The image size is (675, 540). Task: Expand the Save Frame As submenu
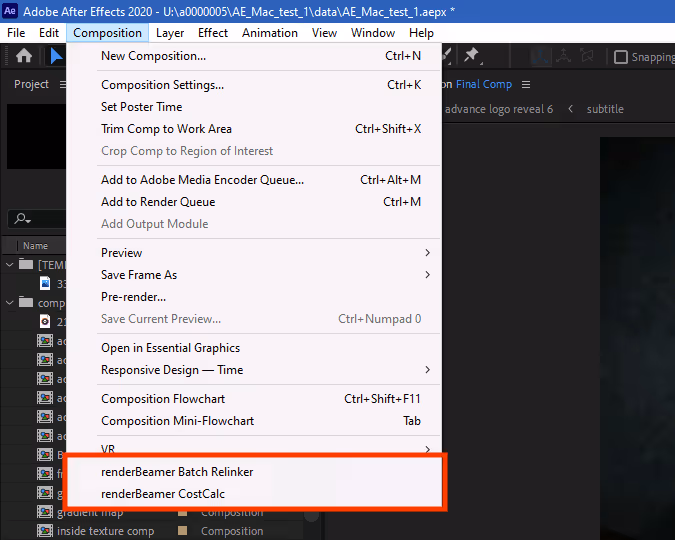[427, 275]
